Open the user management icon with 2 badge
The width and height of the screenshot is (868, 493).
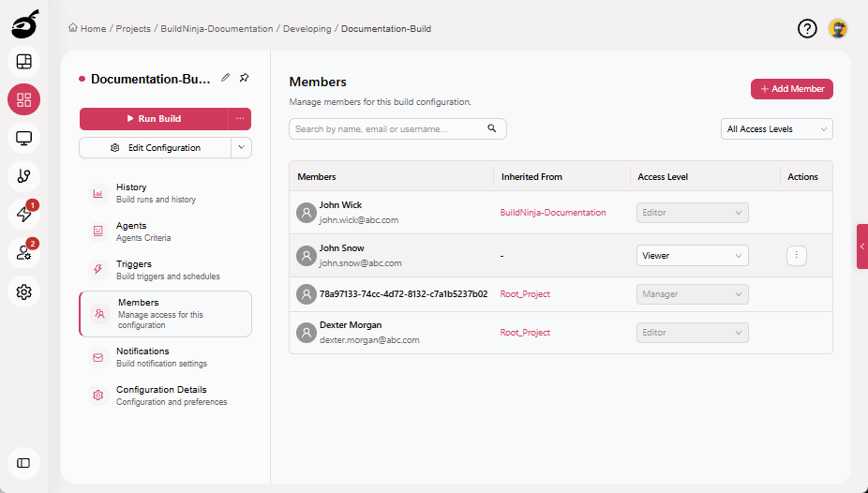[23, 253]
